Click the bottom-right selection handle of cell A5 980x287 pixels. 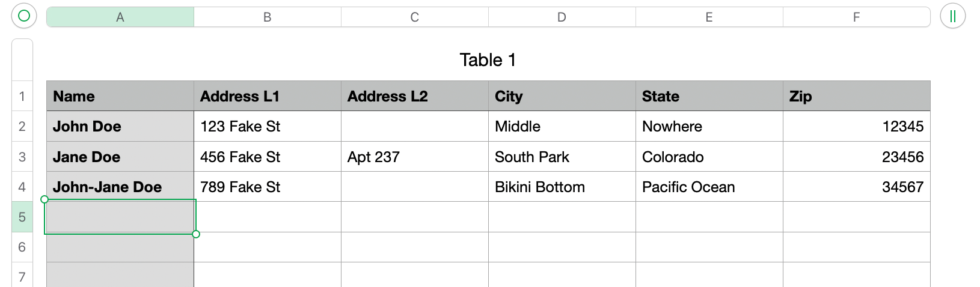pyautogui.click(x=196, y=234)
